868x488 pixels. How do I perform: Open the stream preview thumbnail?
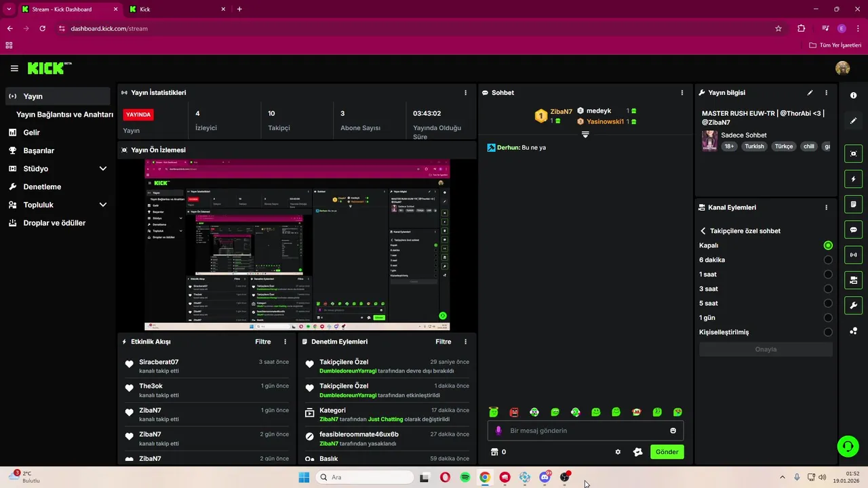pos(297,245)
